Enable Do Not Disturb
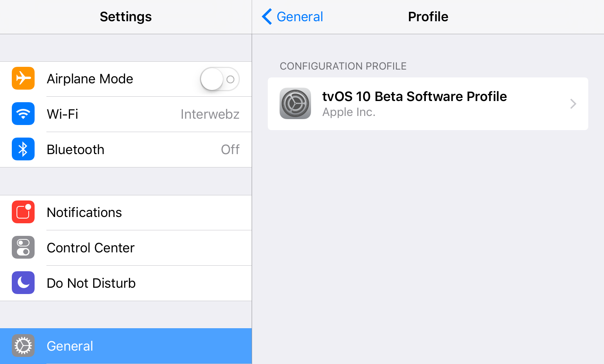 pyautogui.click(x=126, y=283)
